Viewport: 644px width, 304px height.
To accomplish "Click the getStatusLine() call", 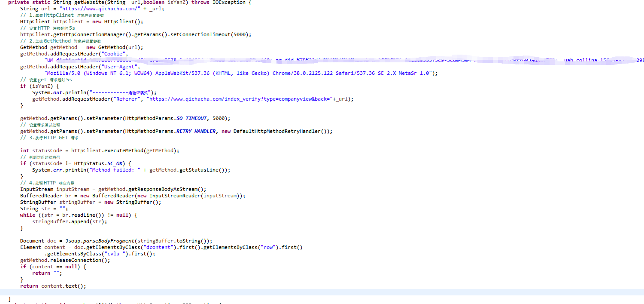I will point(204,170).
